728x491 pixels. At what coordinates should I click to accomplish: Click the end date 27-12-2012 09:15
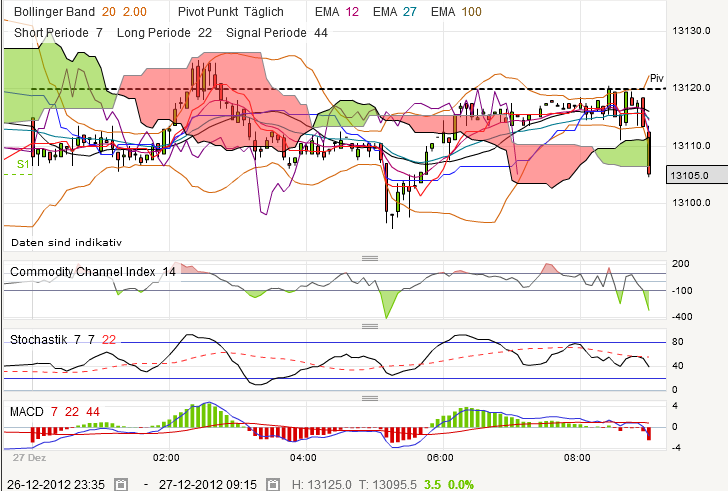pyautogui.click(x=208, y=485)
